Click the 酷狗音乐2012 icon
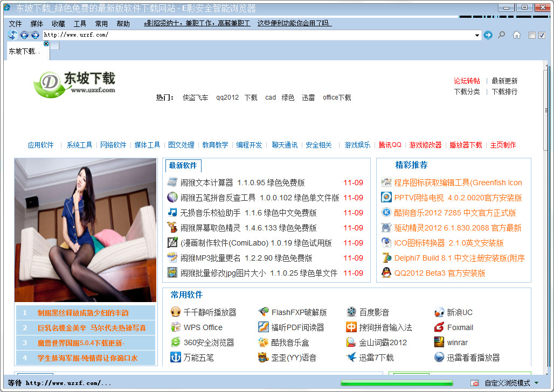The image size is (554, 392). [386, 212]
